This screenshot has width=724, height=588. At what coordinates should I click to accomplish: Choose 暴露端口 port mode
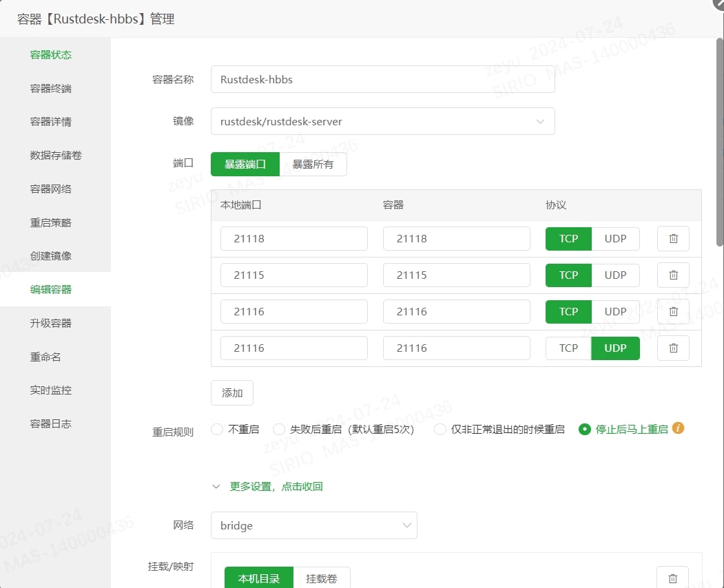(x=245, y=165)
